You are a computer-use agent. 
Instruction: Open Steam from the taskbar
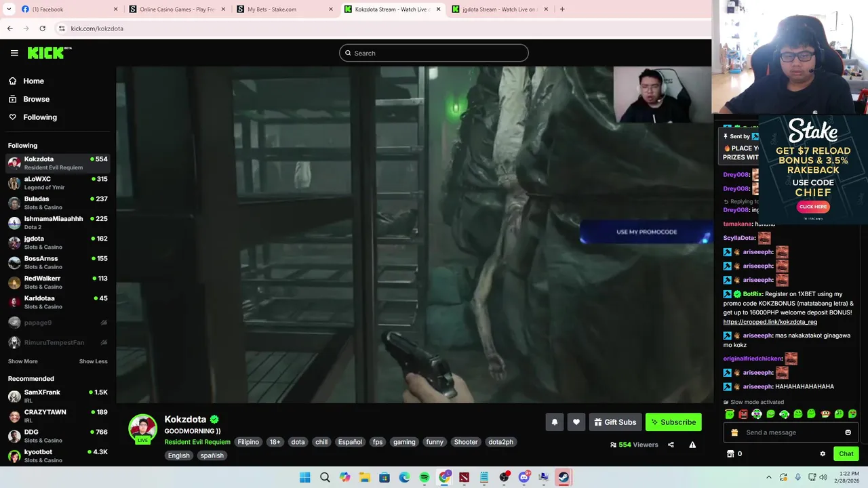pyautogui.click(x=564, y=477)
